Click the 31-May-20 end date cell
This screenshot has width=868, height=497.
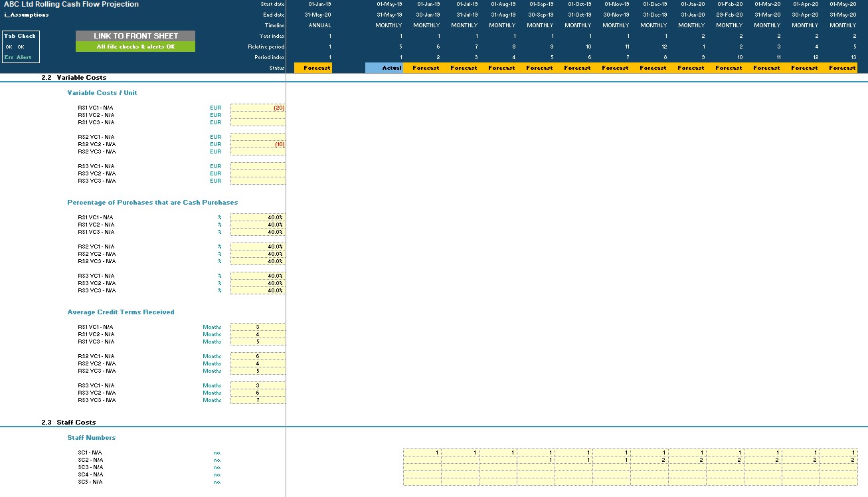(319, 14)
